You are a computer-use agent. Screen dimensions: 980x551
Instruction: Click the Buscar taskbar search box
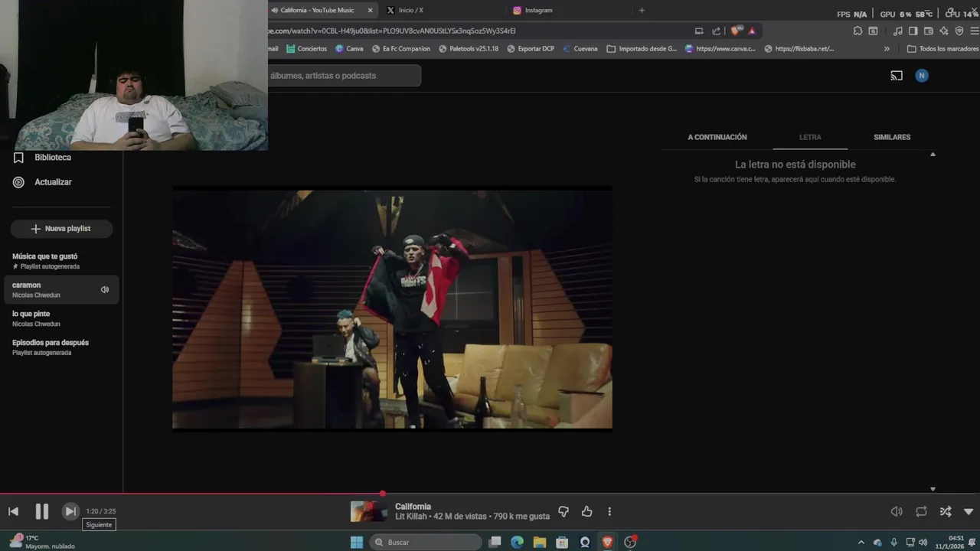pyautogui.click(x=426, y=542)
